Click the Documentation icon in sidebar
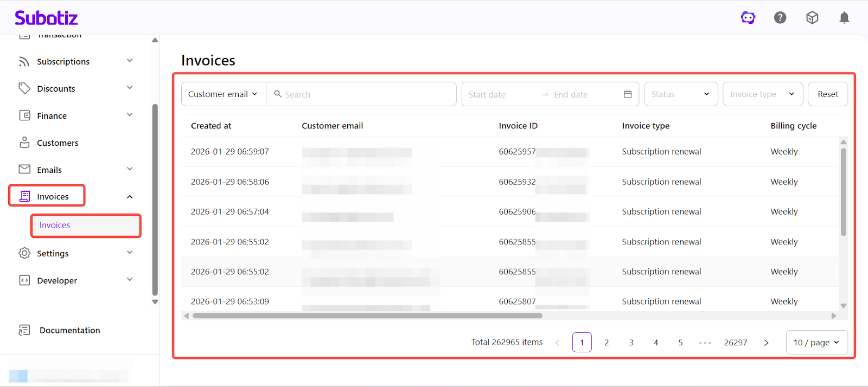Screen dimensions: 868x387 pyautogui.click(x=24, y=330)
